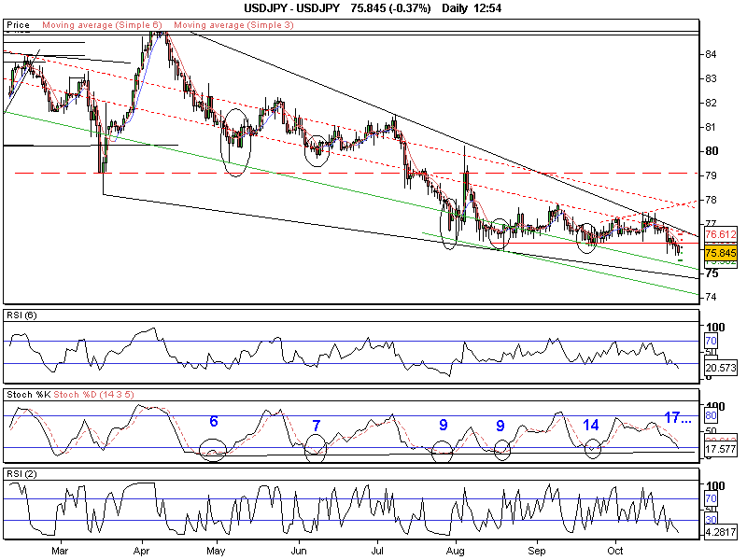
Task: Click the blue annotation number 14
Action: pyautogui.click(x=592, y=425)
